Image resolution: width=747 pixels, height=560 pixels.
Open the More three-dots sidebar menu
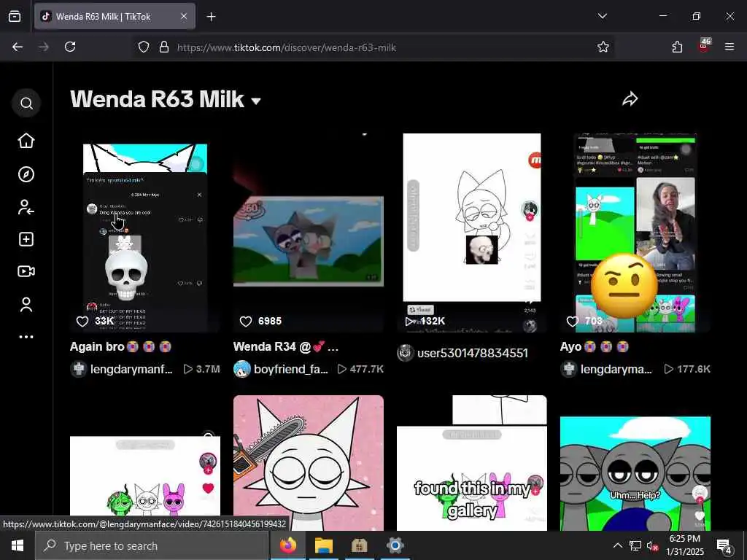[26, 337]
